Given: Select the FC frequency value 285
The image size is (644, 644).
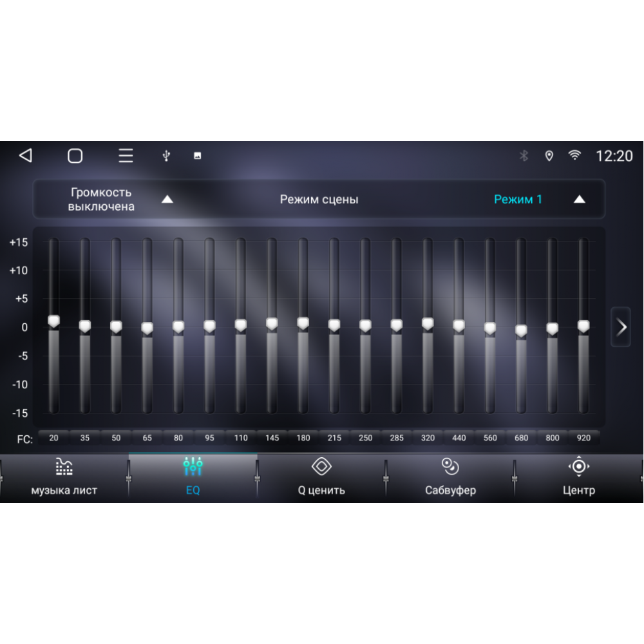Looking at the screenshot, I should point(396,438).
